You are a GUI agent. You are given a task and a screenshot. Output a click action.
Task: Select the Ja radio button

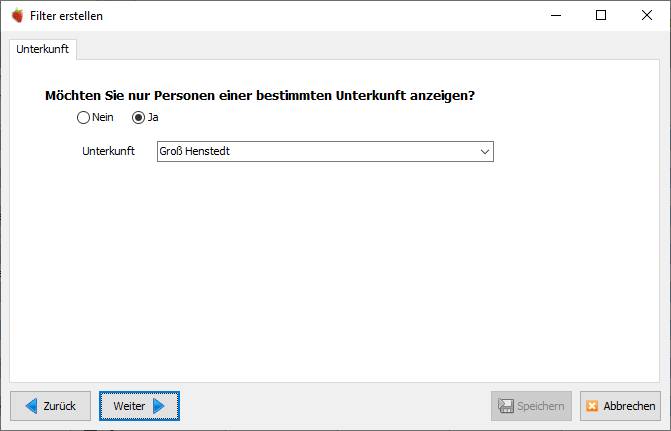138,117
